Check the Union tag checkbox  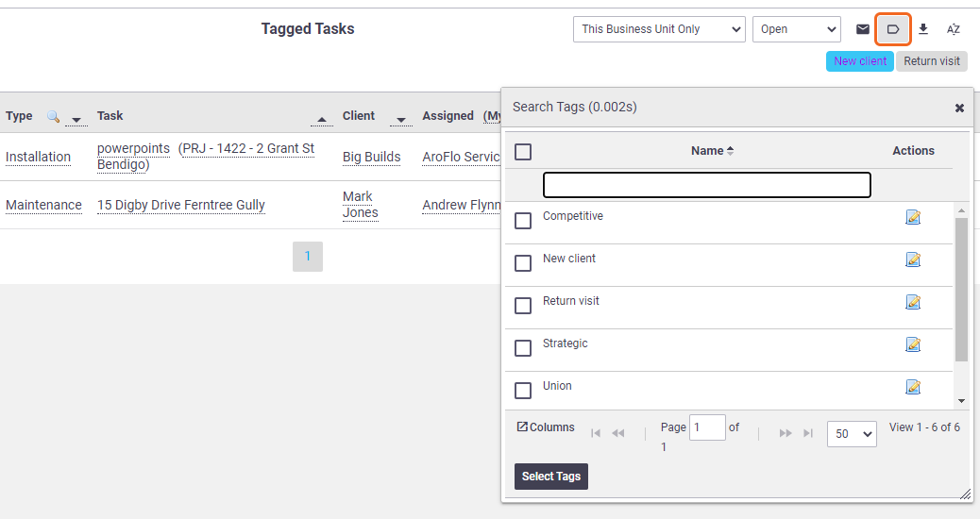tap(523, 391)
